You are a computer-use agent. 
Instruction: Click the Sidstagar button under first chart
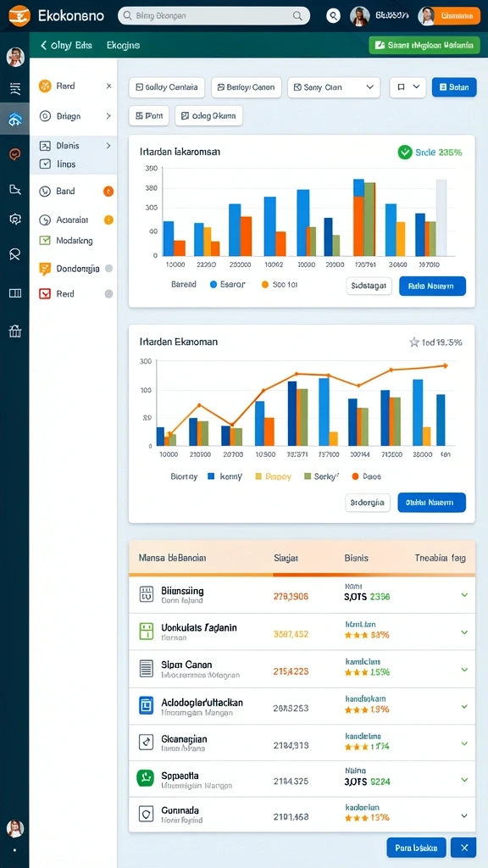369,287
